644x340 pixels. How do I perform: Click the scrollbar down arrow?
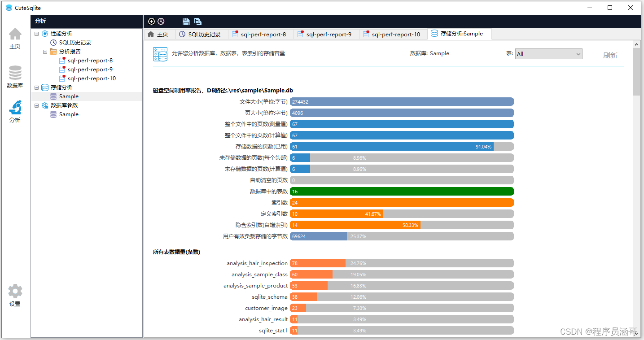(x=636, y=334)
